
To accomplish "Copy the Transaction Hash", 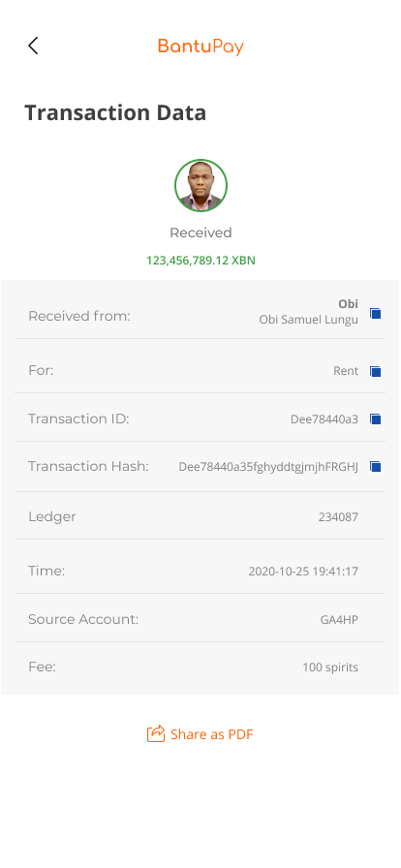I will pos(376,467).
